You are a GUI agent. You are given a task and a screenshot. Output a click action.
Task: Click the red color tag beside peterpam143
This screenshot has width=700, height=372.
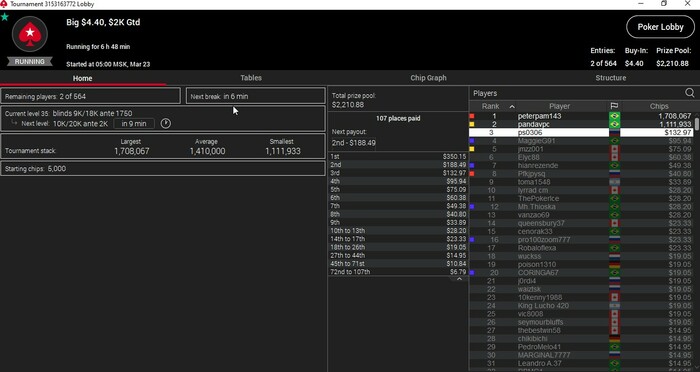click(x=472, y=116)
